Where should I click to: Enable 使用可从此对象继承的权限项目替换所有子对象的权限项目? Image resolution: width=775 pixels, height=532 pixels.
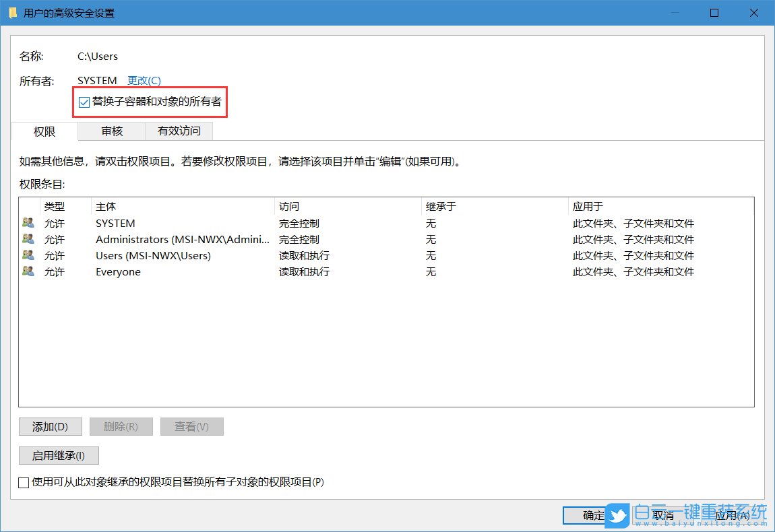click(x=23, y=482)
